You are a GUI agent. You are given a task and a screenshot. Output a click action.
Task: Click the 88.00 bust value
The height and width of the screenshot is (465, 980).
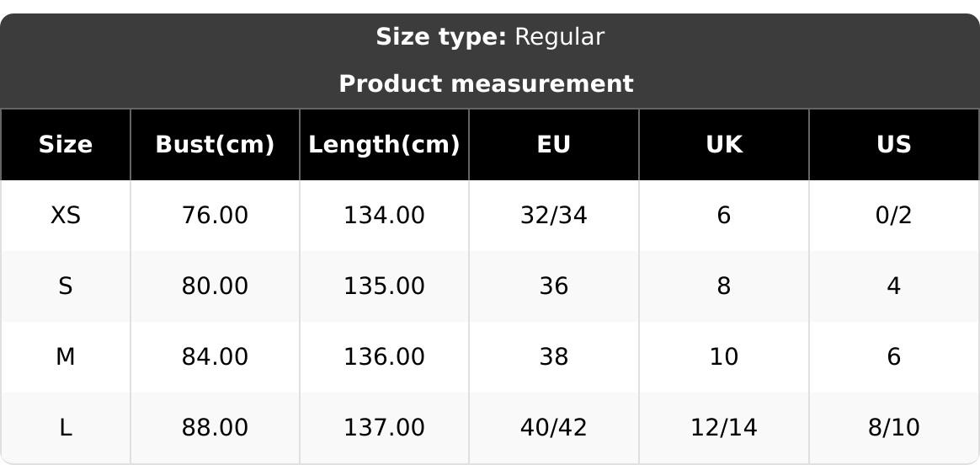[x=215, y=428]
